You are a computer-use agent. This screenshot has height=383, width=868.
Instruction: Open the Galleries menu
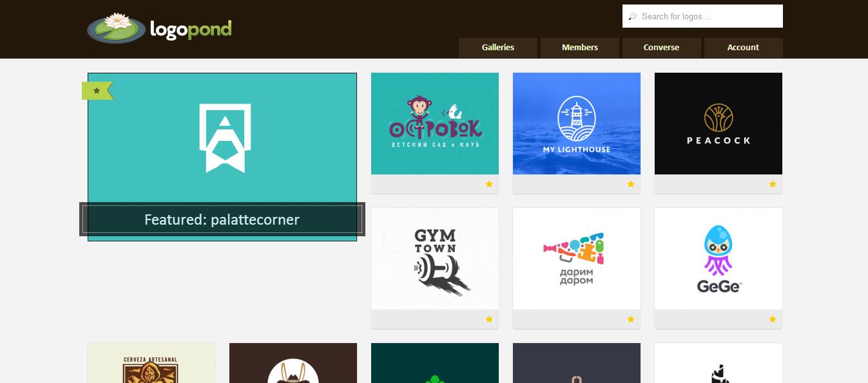(x=497, y=48)
